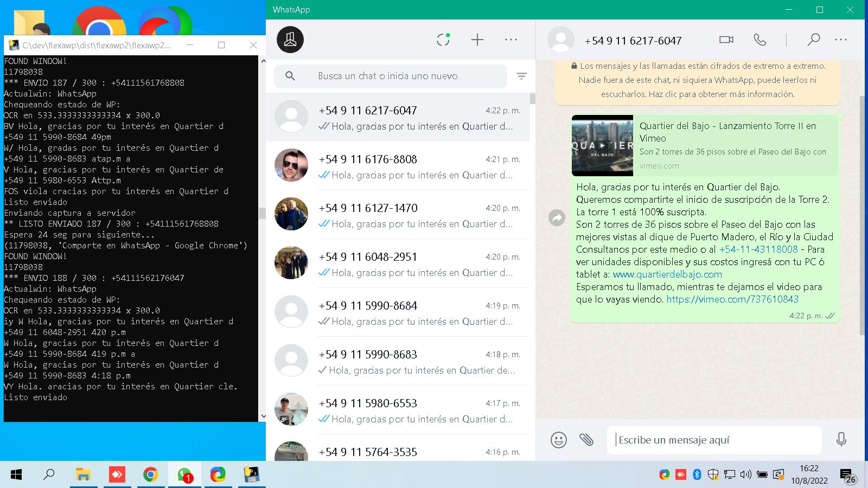The height and width of the screenshot is (488, 868).
Task: Open the volume tray icon
Action: [745, 475]
